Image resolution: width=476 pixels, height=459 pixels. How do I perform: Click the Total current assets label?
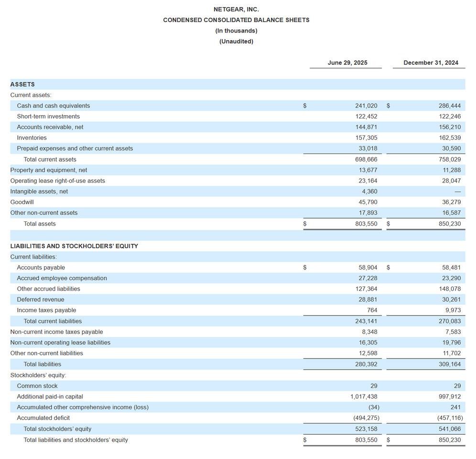tap(50, 160)
